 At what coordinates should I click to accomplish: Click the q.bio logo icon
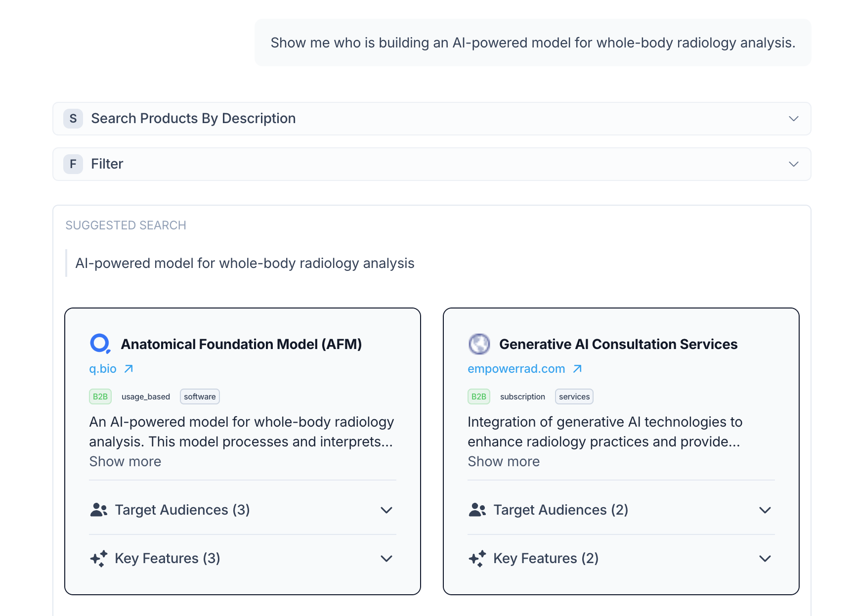tap(100, 344)
